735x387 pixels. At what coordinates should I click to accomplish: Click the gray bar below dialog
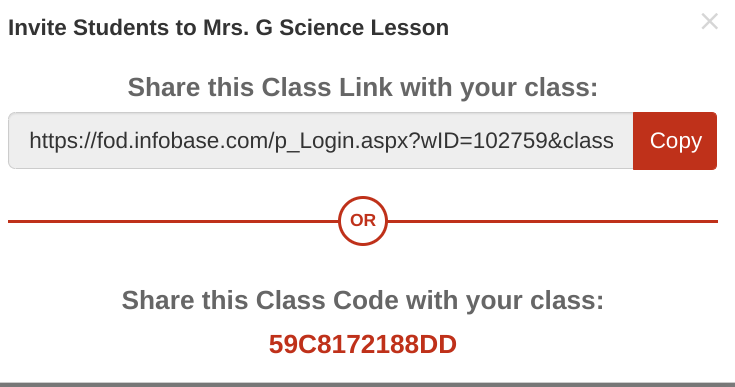[x=368, y=385]
